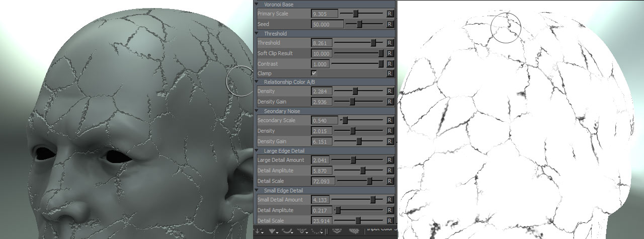
Task: Click the Primary Scale slider handle
Action: (356, 14)
